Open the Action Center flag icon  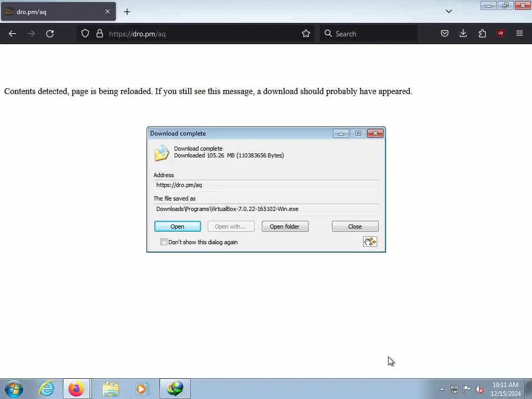467,389
